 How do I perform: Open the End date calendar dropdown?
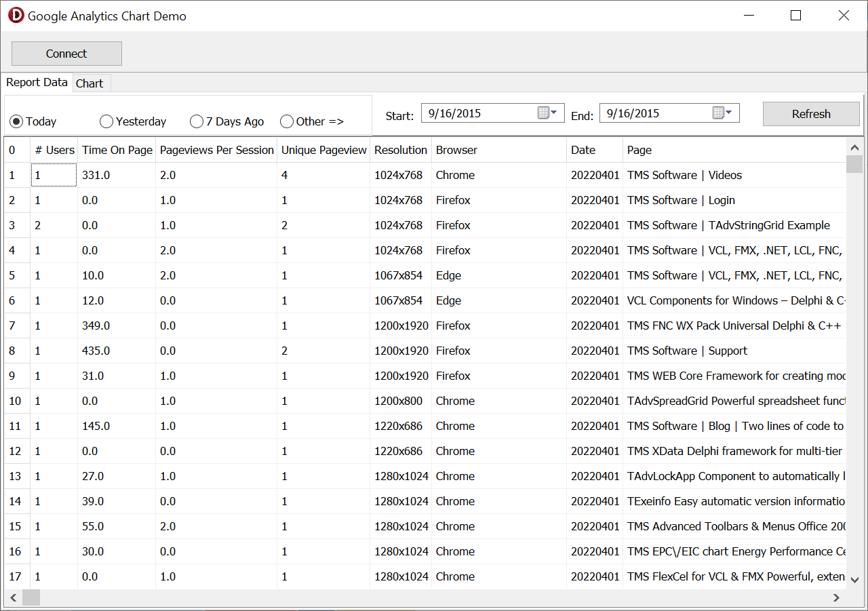[x=722, y=113]
